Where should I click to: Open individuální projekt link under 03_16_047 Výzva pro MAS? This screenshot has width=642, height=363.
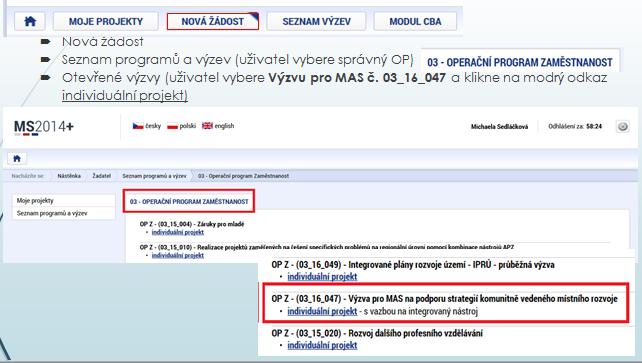click(322, 311)
